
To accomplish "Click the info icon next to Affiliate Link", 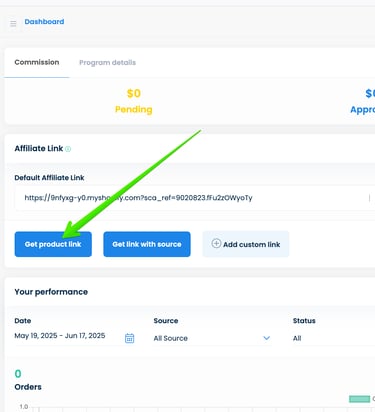I will pos(68,149).
